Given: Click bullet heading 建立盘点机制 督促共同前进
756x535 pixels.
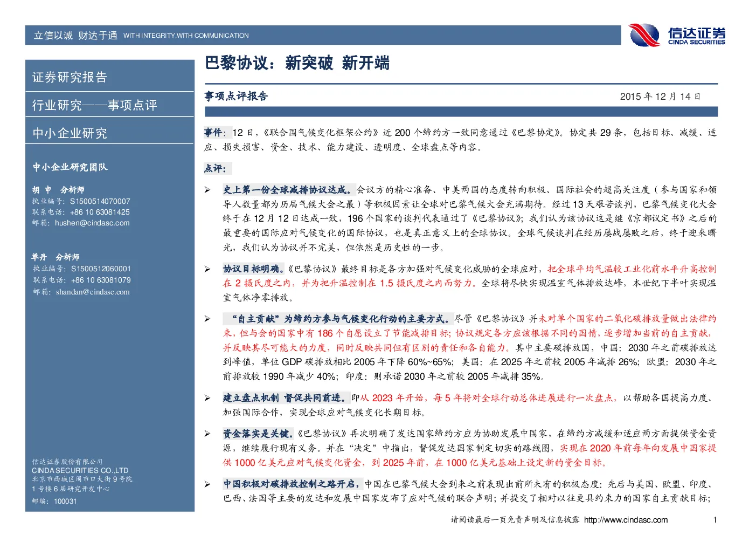Looking at the screenshot, I should (x=286, y=397).
